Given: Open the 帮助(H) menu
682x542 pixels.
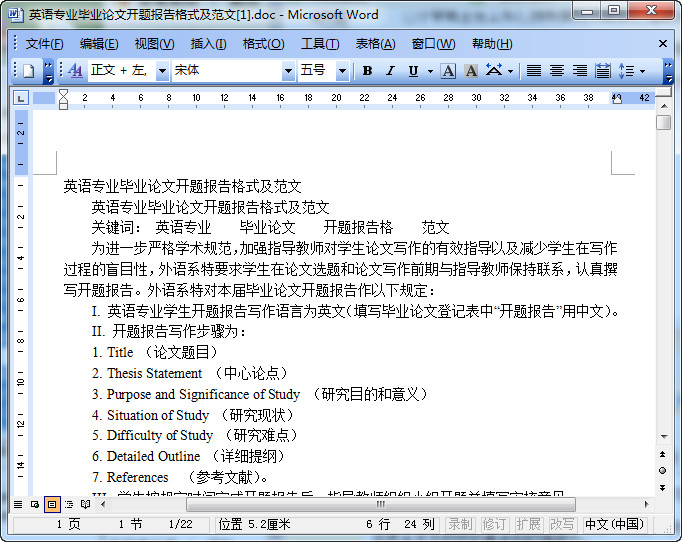Looking at the screenshot, I should pyautogui.click(x=492, y=44).
